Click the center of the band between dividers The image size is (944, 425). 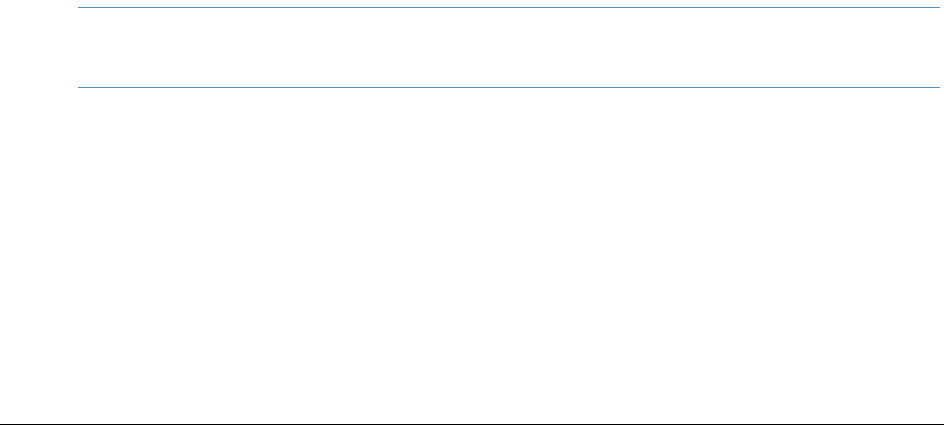point(510,47)
